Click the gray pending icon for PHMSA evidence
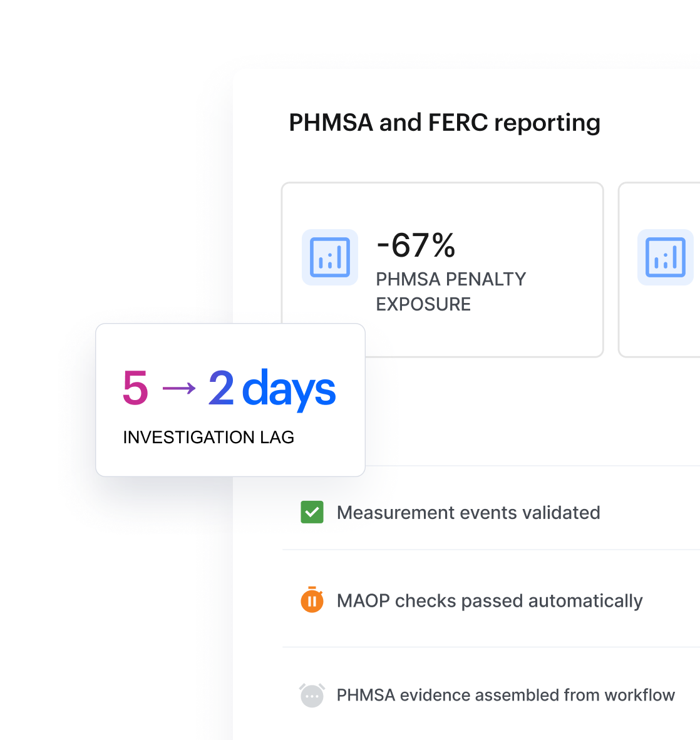 [x=312, y=695]
